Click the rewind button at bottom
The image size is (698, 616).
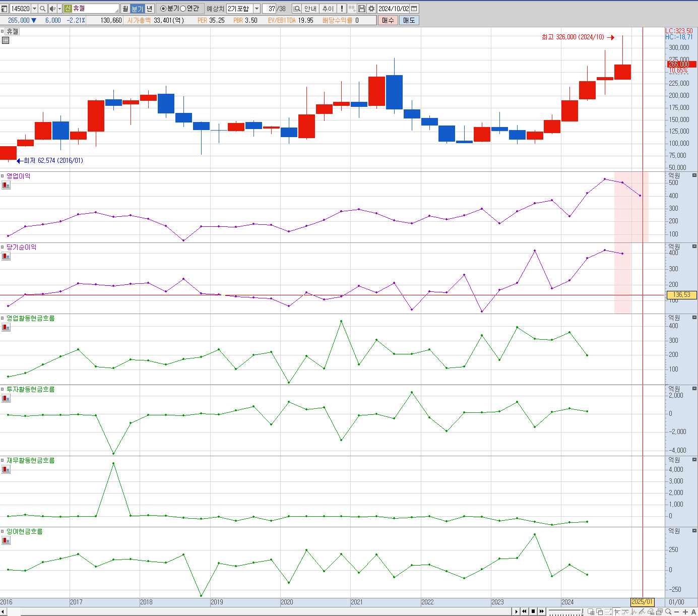524,611
